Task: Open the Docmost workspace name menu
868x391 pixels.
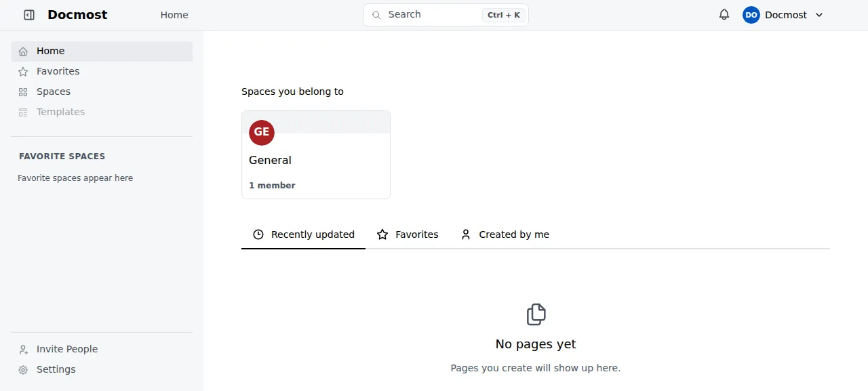Action: coord(786,15)
